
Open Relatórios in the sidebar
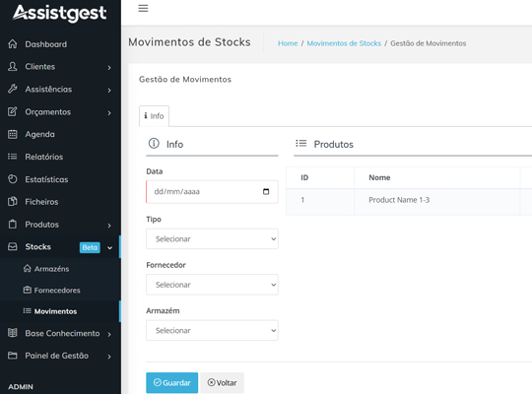[x=44, y=157]
